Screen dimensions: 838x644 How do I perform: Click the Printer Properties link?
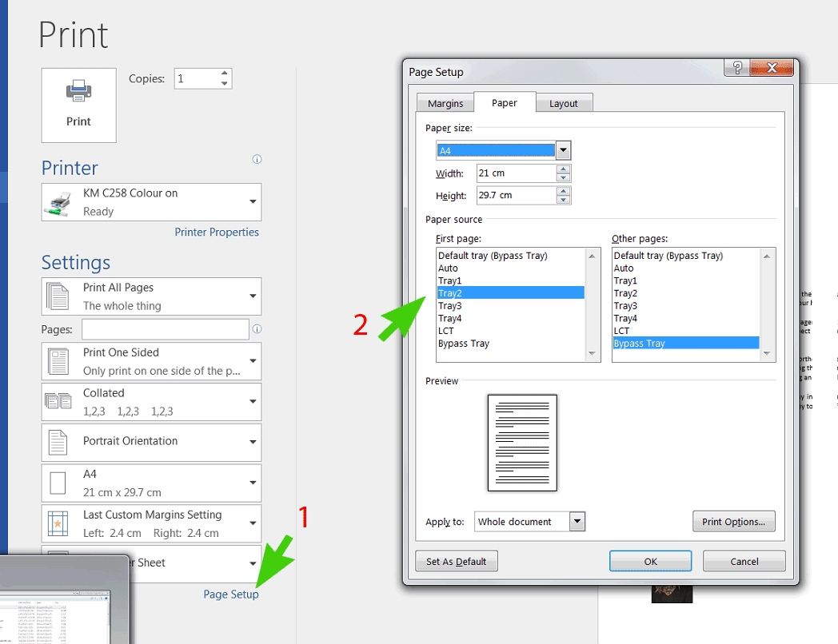coord(217,232)
